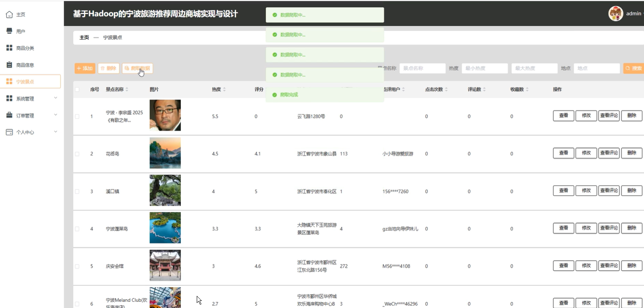Check the row 1 李宗盛 checkbox
Image resolution: width=644 pixels, height=308 pixels.
tap(77, 116)
